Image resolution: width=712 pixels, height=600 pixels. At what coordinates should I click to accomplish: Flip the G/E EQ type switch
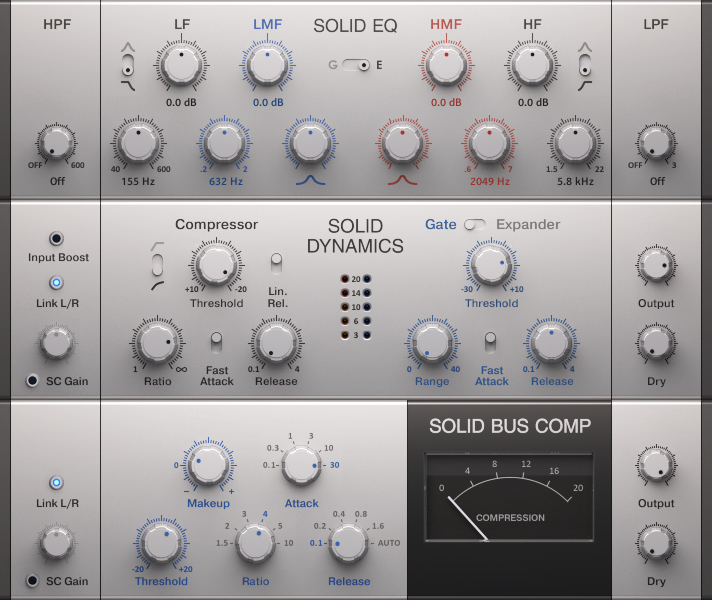click(x=356, y=65)
